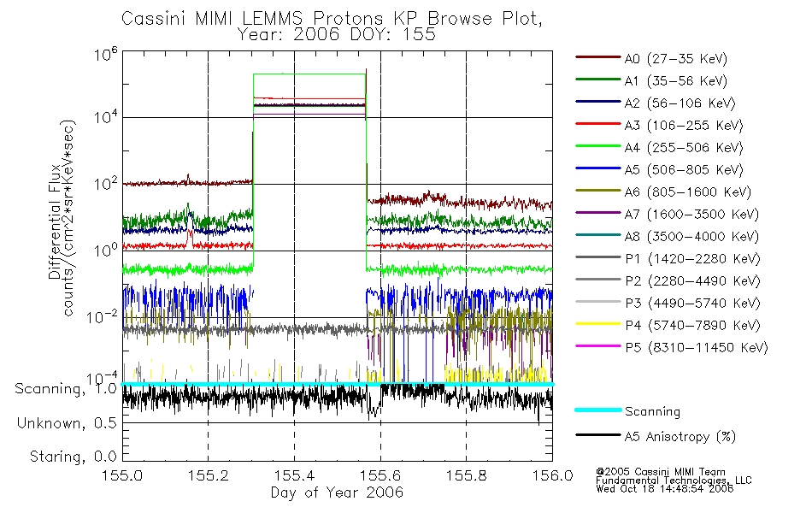Click the Fundamental Technologies, LLC credit text
Image resolution: width=812 pixels, height=513 pixels.
tap(674, 481)
